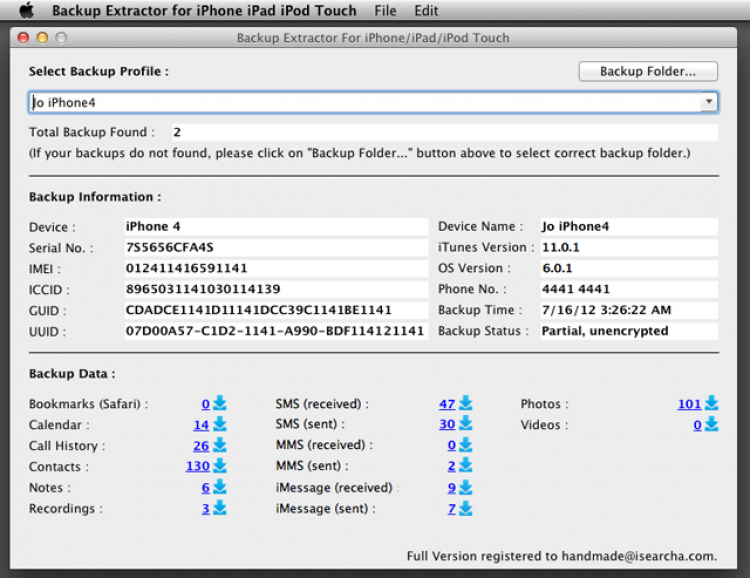Click the Total Backup Found field

click(445, 132)
